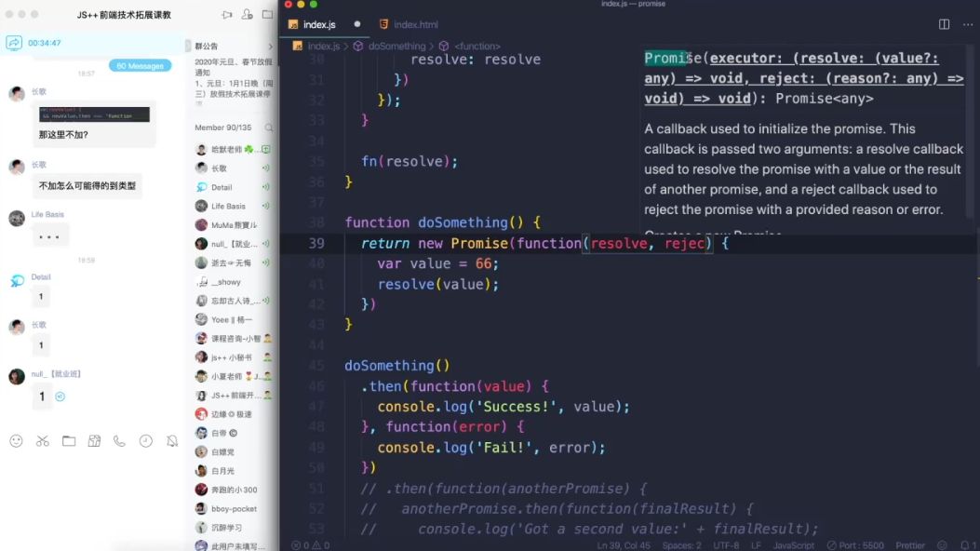Click the screen share icon beside 00:34:47

click(14, 43)
